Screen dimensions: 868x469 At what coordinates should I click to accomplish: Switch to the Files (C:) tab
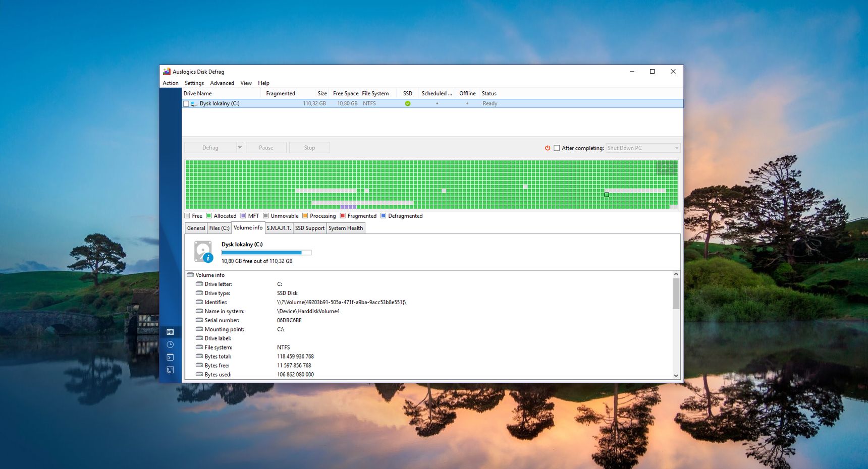pos(220,228)
